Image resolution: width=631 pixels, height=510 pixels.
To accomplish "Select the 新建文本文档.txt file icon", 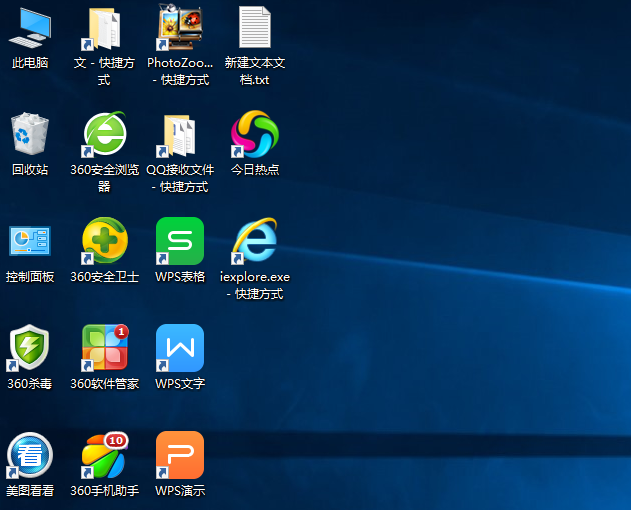I will point(254,27).
